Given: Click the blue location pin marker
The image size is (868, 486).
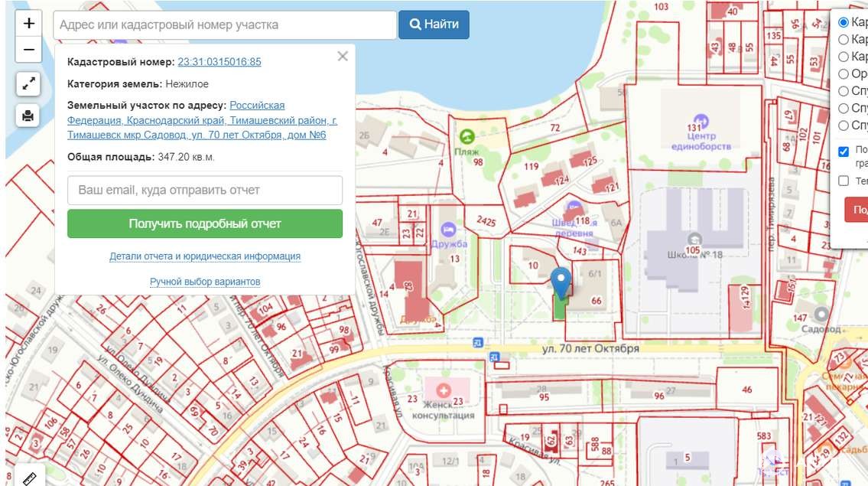Looking at the screenshot, I should 561,282.
